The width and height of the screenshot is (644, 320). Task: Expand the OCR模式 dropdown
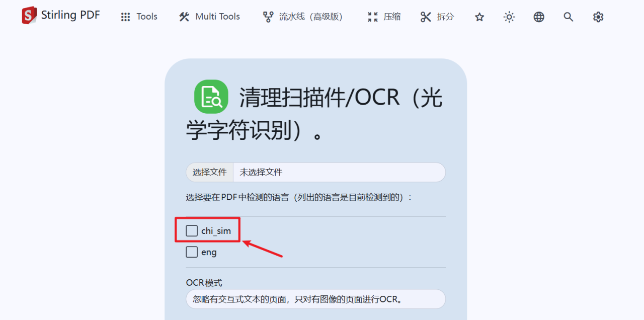point(315,299)
